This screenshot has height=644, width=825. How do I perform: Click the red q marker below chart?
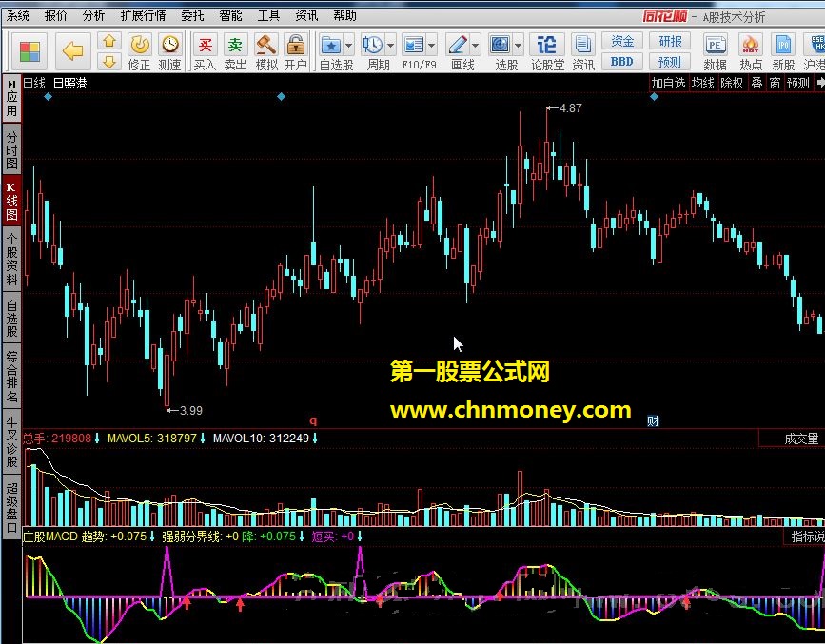point(313,420)
